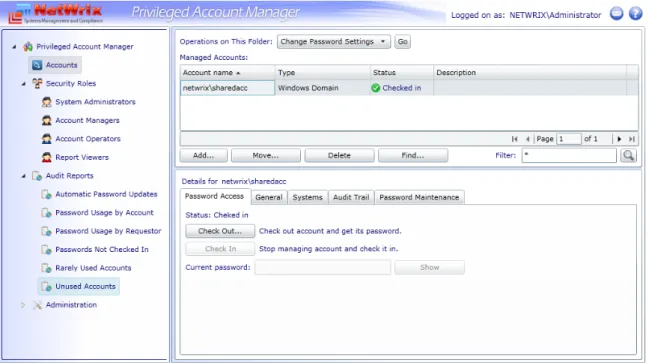The image size is (649, 363).
Task: Go to the last page arrow
Action: [632, 139]
